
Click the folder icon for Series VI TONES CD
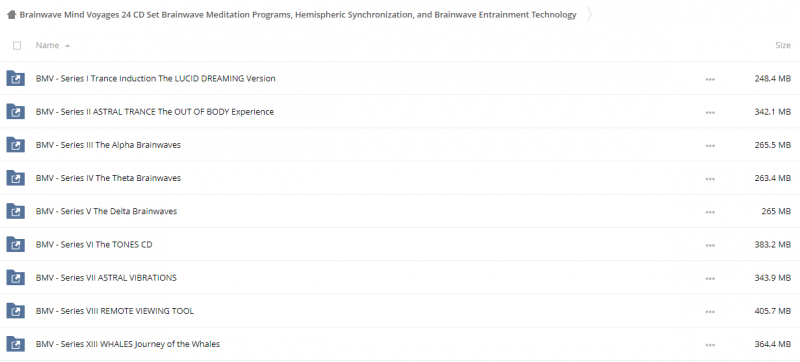pyautogui.click(x=15, y=245)
